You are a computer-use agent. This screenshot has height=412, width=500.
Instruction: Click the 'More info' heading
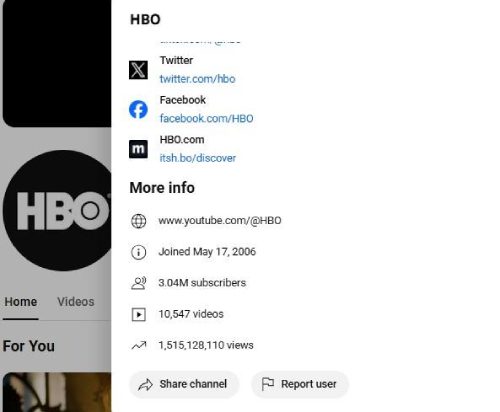(x=162, y=188)
